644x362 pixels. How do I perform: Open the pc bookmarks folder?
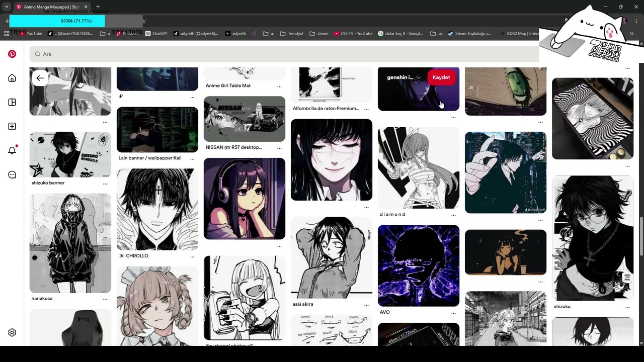(x=437, y=34)
